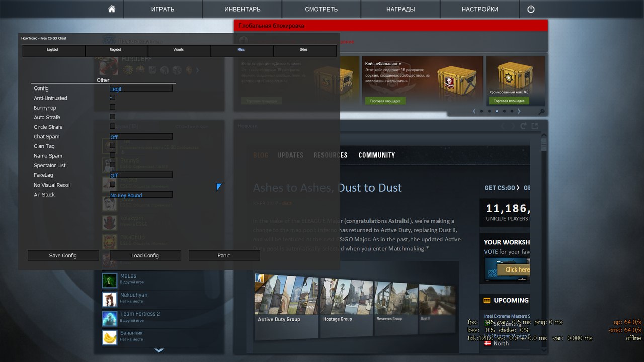Toggle the No Visual Recoil checkbox

point(112,184)
